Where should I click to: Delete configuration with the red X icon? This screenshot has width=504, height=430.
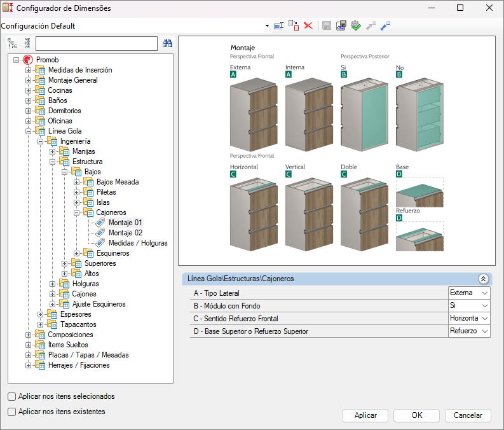[308, 25]
